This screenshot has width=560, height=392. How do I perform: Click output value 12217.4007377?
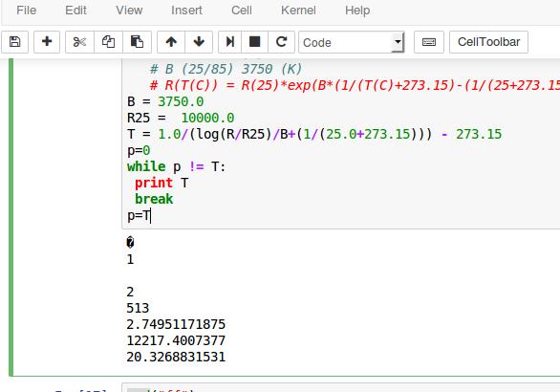click(x=176, y=340)
